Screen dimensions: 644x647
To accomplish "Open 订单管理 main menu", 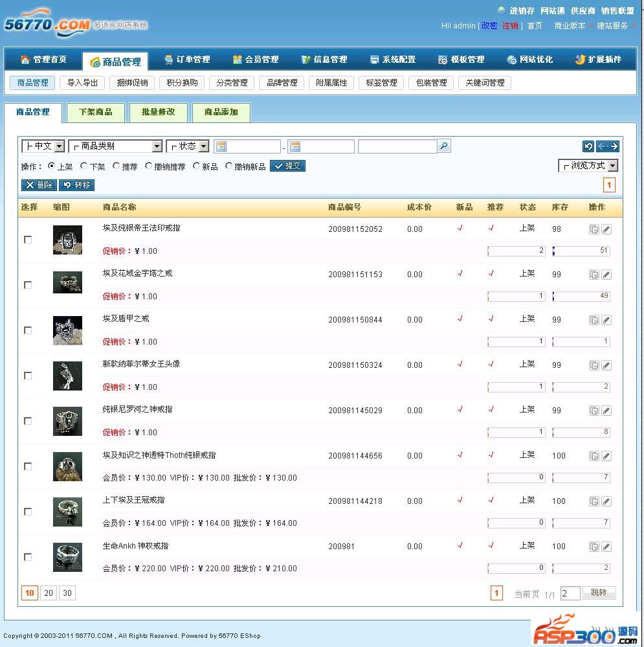I will [x=188, y=60].
